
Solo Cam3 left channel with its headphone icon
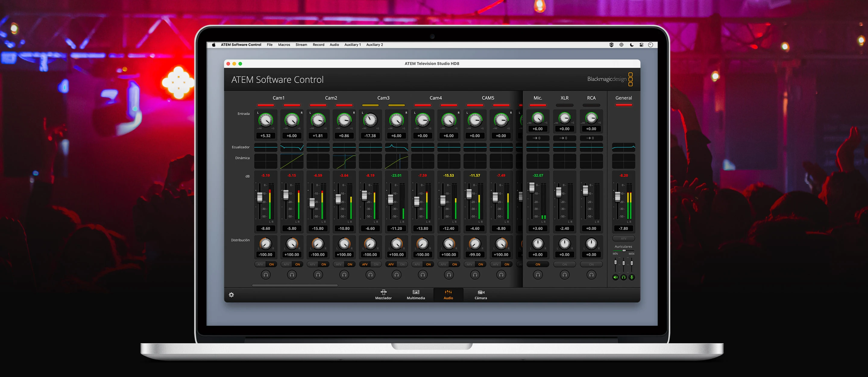[x=370, y=275]
